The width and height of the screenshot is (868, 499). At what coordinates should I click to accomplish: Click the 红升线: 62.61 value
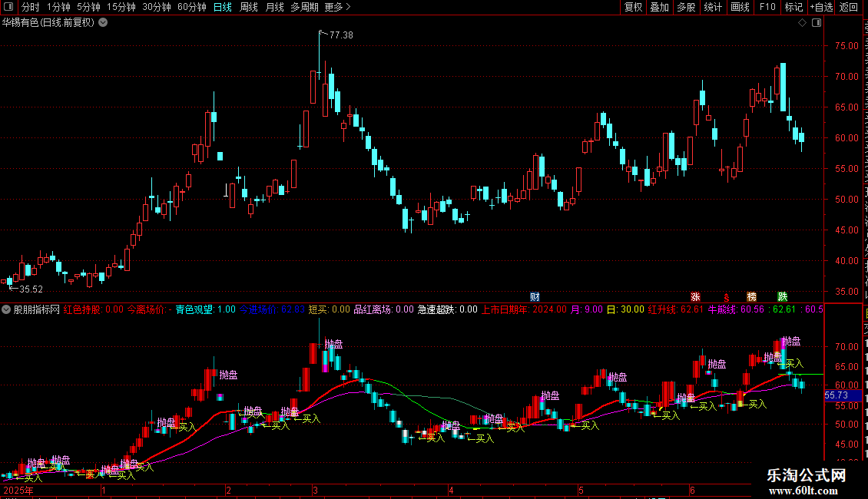point(676,309)
